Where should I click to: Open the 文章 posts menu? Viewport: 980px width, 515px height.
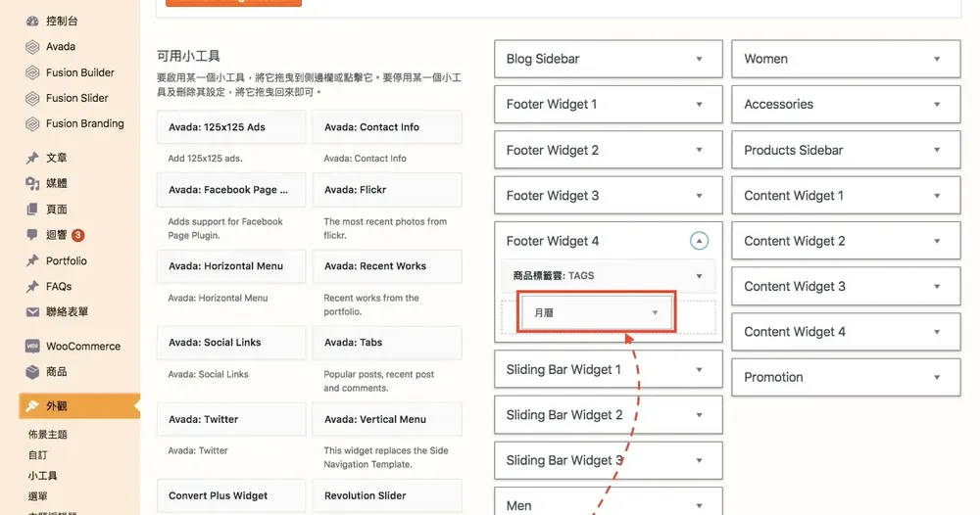(56, 158)
